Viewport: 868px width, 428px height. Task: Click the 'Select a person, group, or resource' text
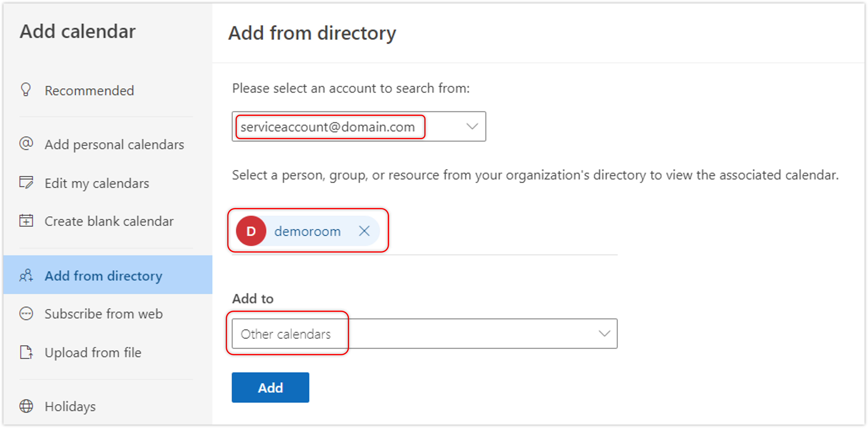(535, 175)
